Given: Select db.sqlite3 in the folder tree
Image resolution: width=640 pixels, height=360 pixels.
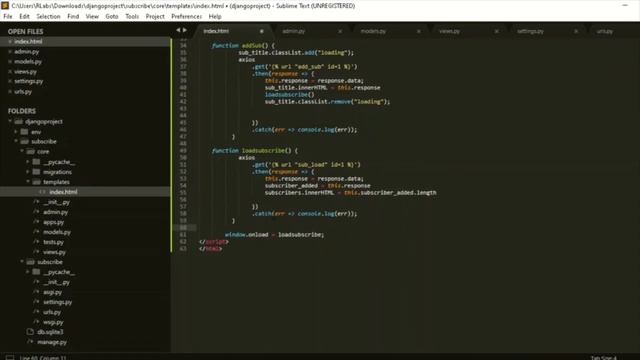Looking at the screenshot, I should pos(50,332).
